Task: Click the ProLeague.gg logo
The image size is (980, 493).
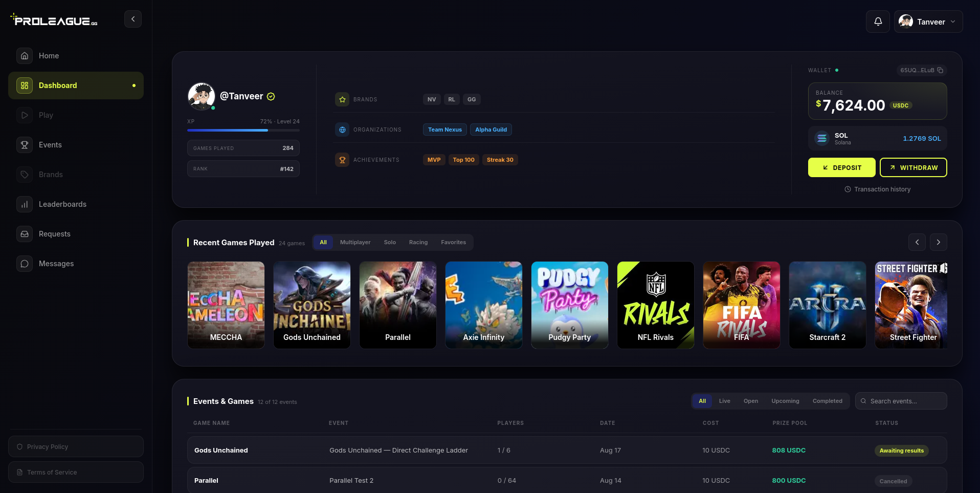Action: point(54,20)
